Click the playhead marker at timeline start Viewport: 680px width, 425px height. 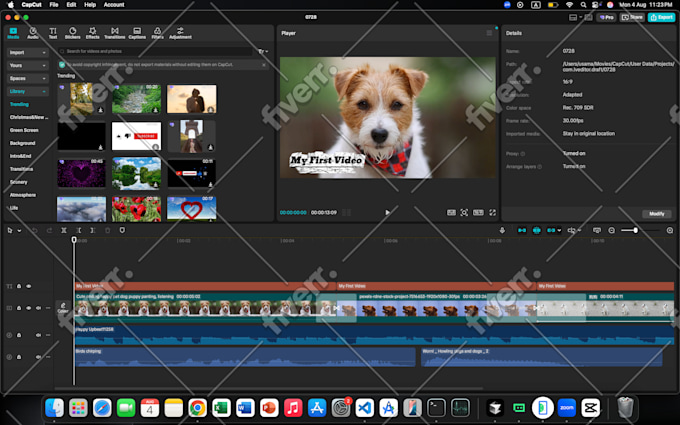click(x=74, y=240)
